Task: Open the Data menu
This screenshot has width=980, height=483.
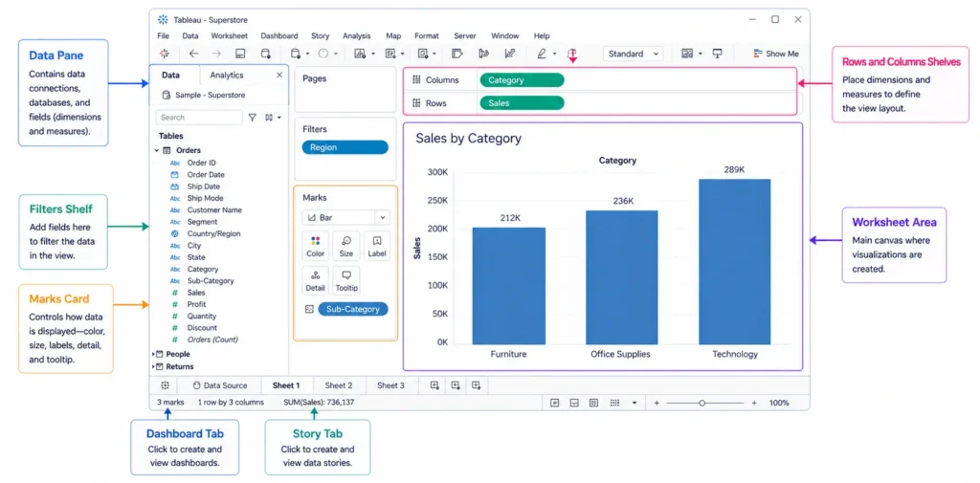Action: click(x=190, y=36)
